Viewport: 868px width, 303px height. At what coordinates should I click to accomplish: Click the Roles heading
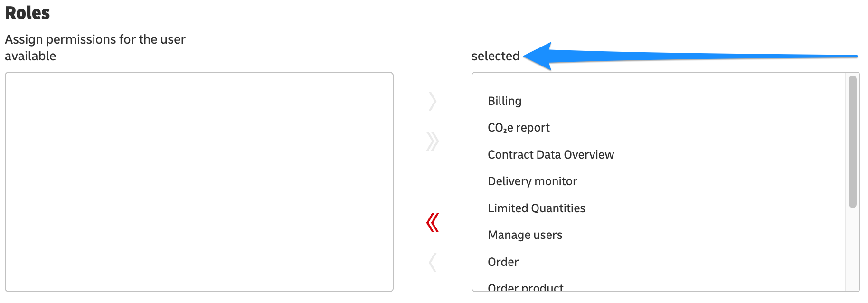click(x=27, y=13)
